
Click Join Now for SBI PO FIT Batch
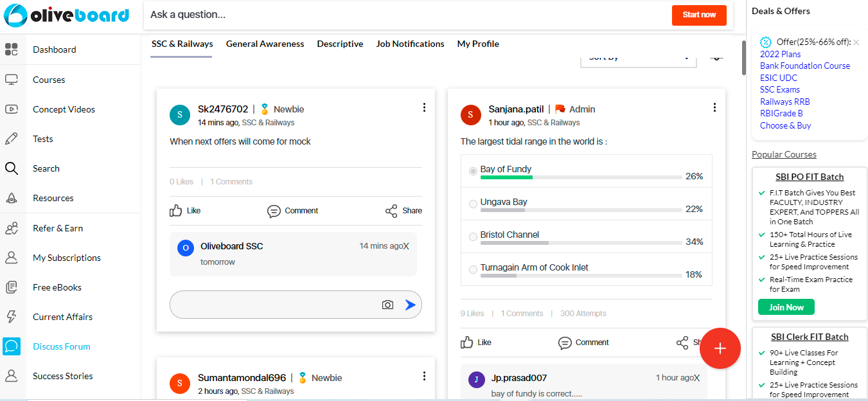click(786, 307)
